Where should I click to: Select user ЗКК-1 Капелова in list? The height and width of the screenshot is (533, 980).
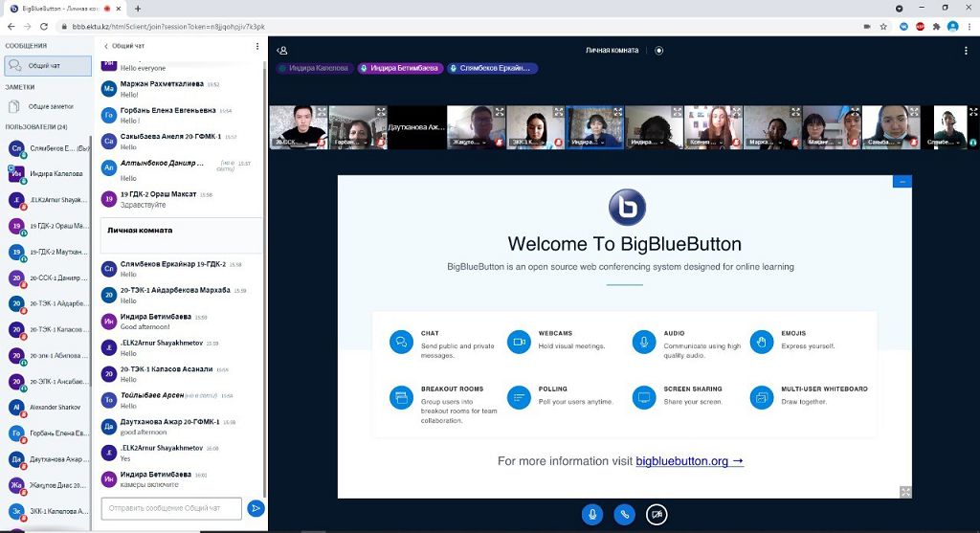[48, 511]
